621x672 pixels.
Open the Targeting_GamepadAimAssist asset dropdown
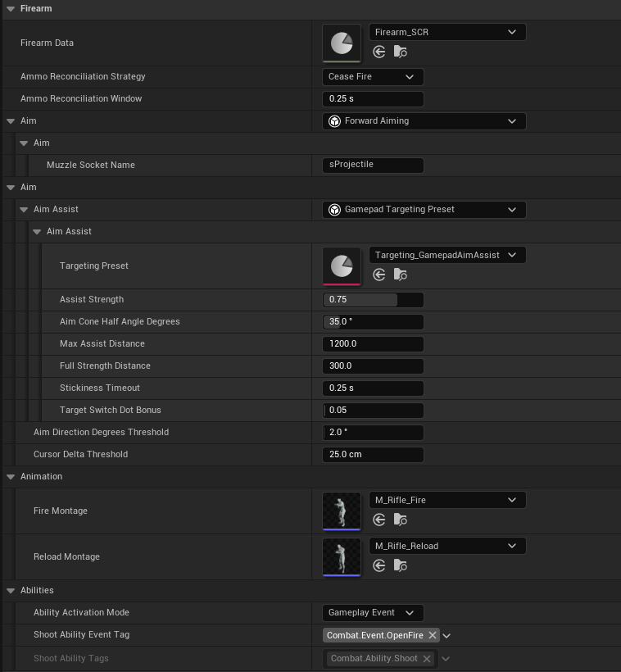coord(447,255)
